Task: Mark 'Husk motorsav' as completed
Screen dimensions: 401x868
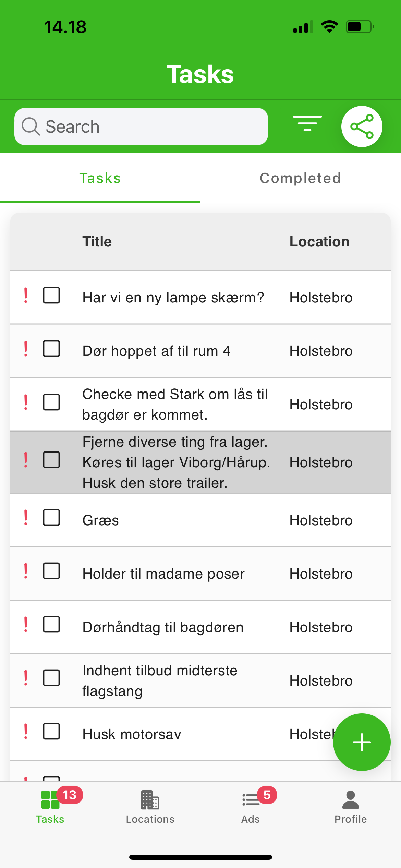Action: [51, 731]
